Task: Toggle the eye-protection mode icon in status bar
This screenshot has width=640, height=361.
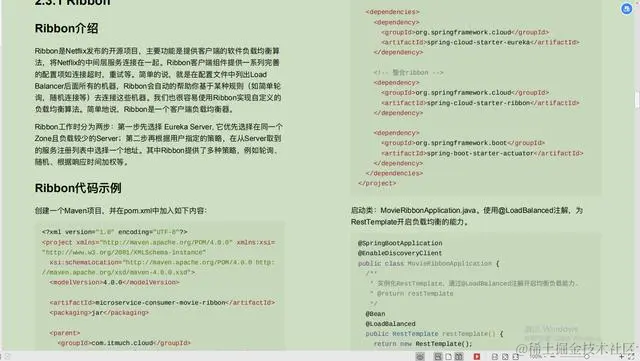Action: [x=420, y=357]
